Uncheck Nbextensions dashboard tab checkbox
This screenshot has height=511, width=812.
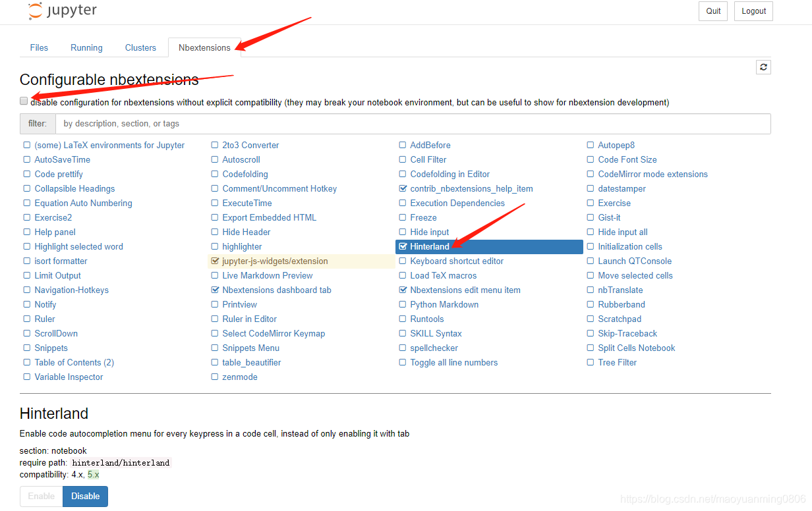215,290
